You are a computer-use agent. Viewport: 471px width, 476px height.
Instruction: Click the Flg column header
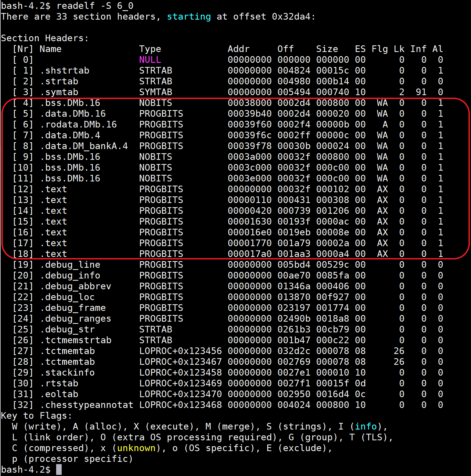click(379, 49)
